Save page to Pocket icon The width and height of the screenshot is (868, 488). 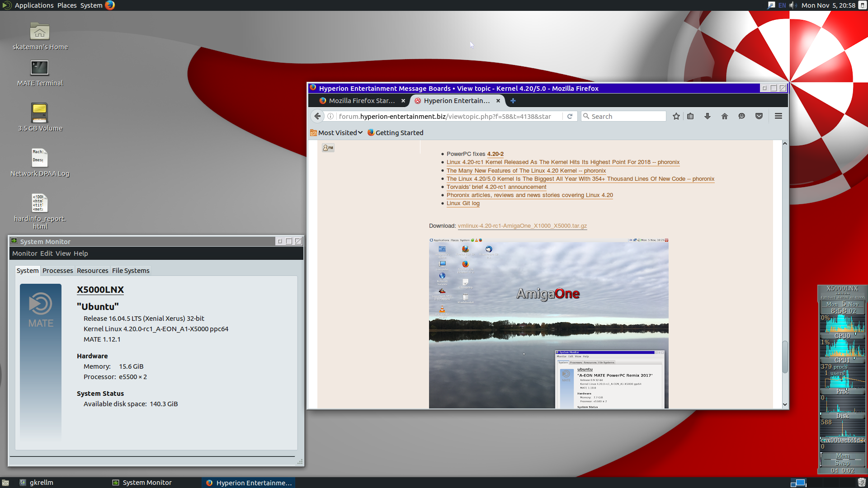click(x=759, y=116)
